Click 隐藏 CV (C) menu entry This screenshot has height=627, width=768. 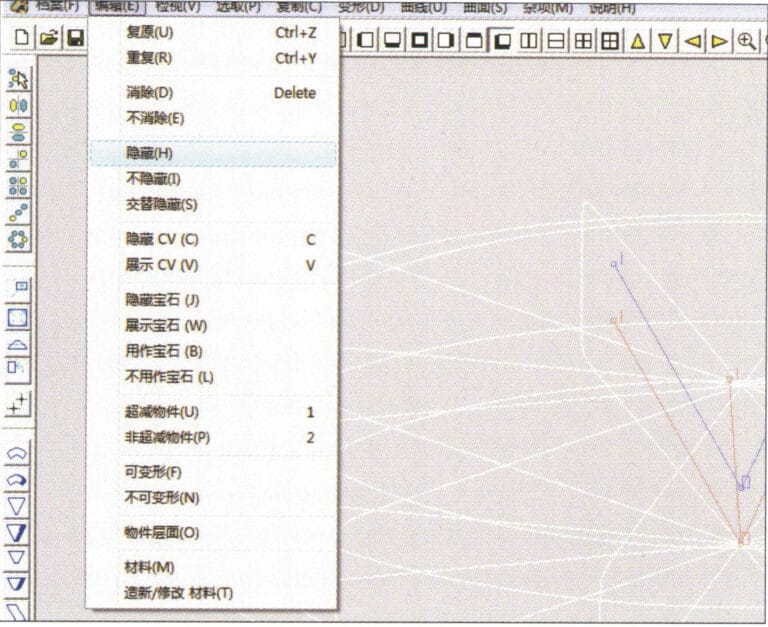[x=213, y=240]
